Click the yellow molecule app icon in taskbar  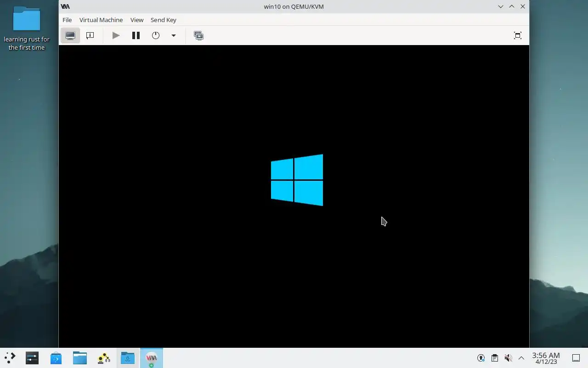104,358
